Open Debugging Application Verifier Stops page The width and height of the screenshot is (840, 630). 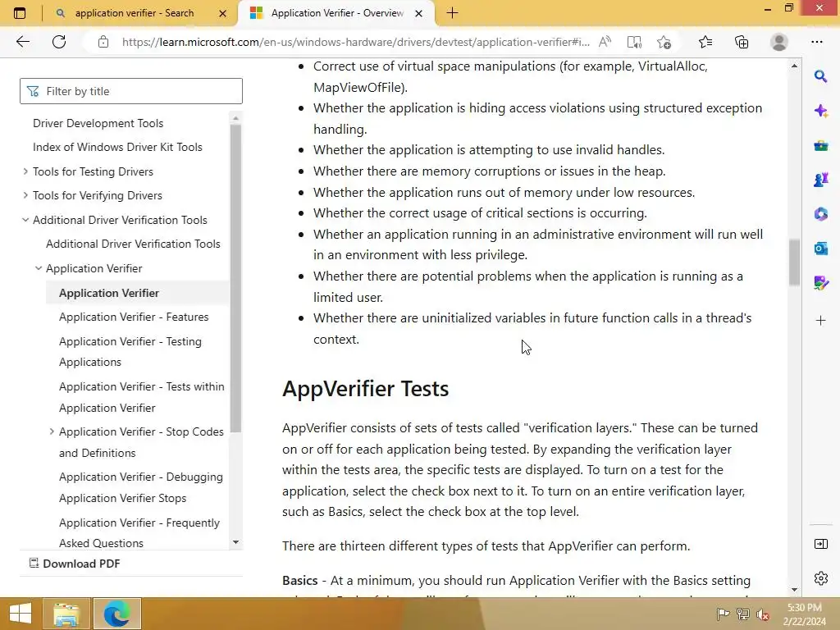(141, 487)
